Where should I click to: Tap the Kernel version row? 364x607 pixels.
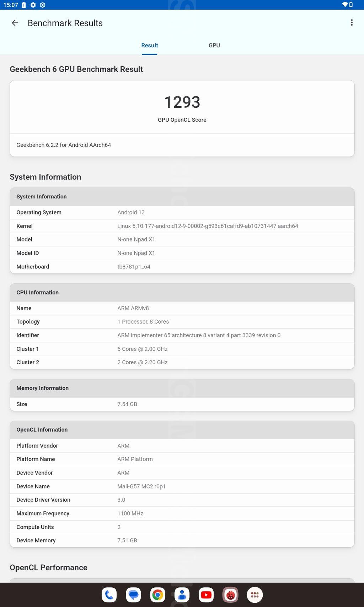182,226
